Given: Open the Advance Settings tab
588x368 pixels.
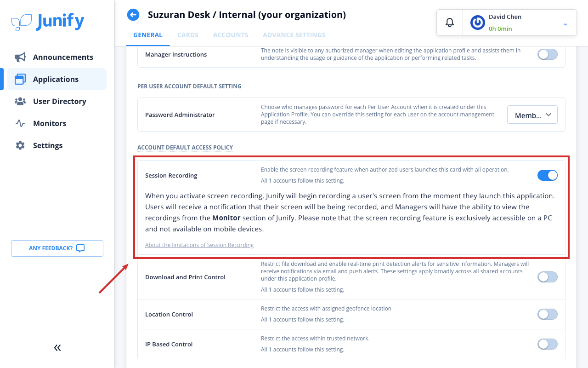Looking at the screenshot, I should 294,35.
